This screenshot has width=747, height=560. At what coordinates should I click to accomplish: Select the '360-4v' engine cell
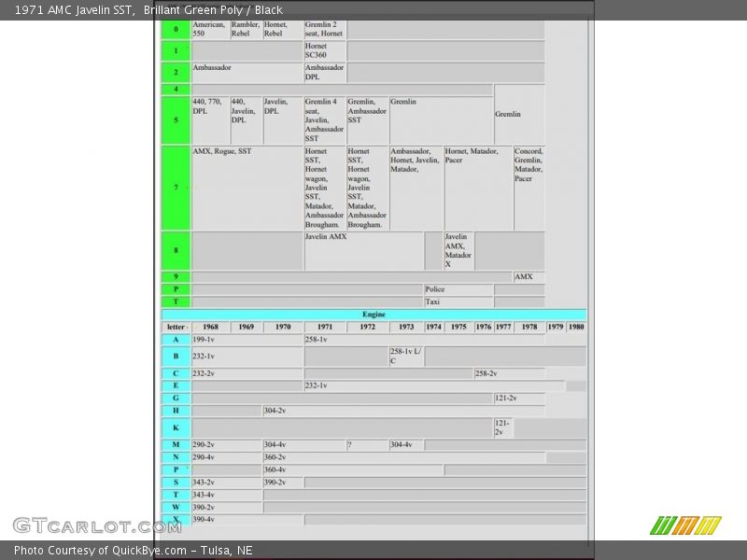[353, 470]
